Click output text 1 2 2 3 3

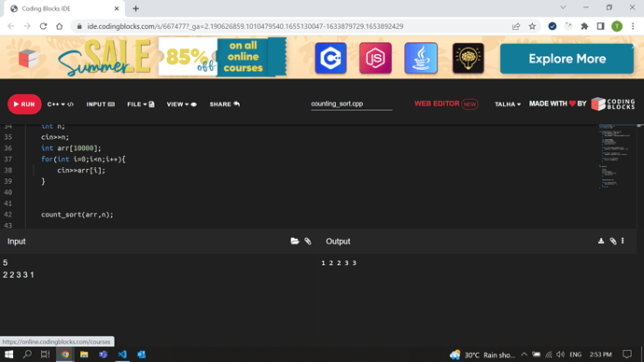click(x=339, y=263)
